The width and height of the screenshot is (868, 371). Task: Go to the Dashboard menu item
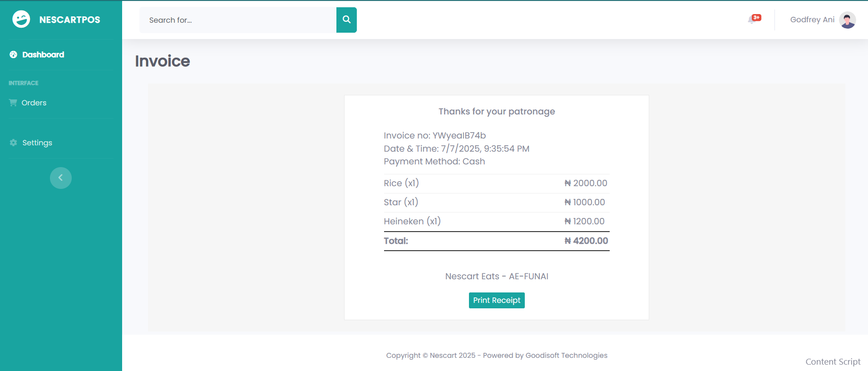click(43, 54)
